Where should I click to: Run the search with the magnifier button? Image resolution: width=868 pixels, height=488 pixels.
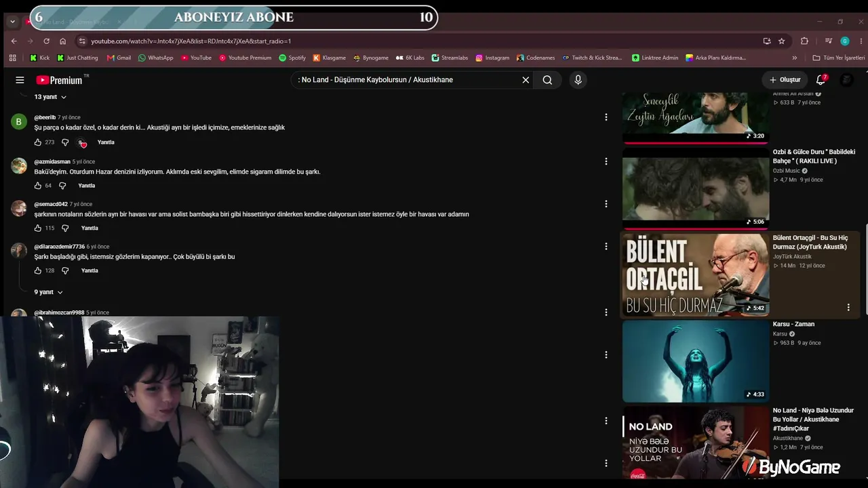[x=547, y=80]
